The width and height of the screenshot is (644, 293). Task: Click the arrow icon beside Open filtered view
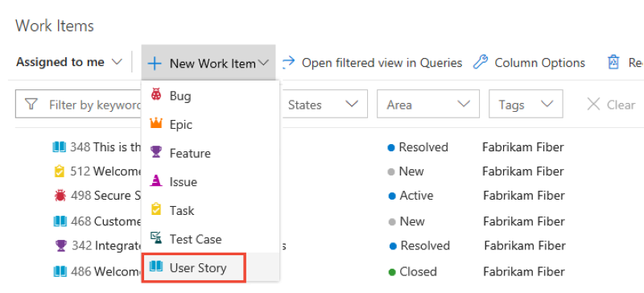tap(289, 63)
